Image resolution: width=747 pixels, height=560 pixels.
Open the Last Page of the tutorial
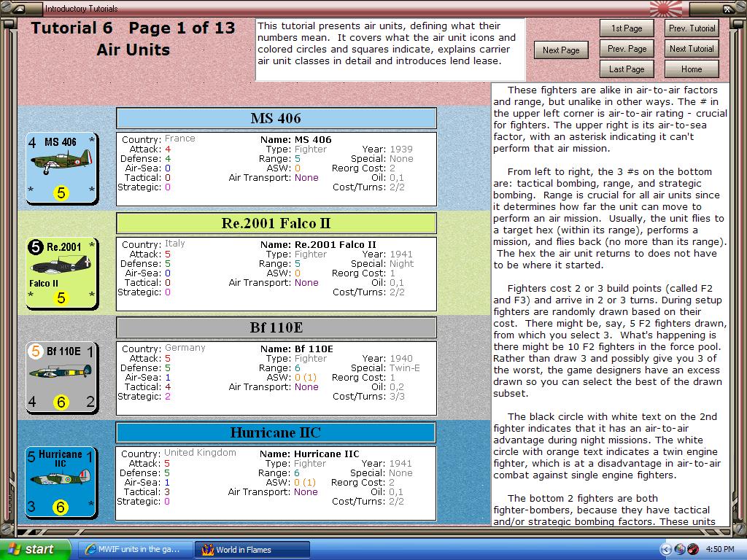coord(627,69)
